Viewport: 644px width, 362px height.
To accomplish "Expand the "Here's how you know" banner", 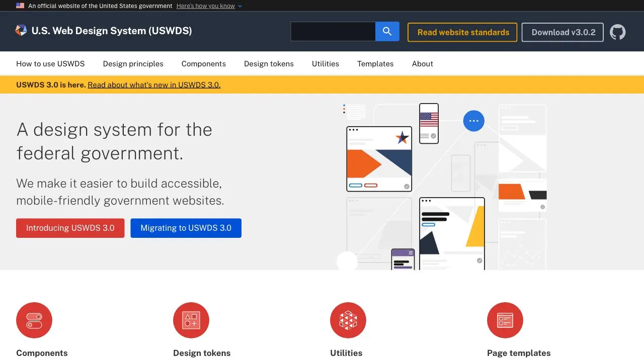I will [x=205, y=6].
